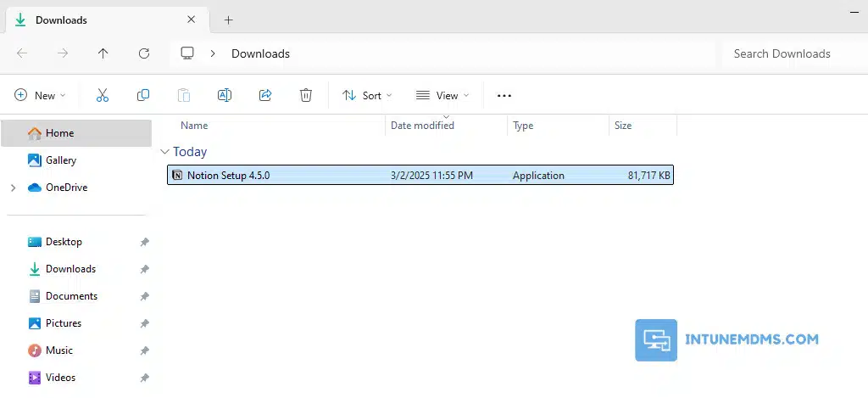Screen dimensions: 868x398
Task: Sort files by Date modified column
Action: (422, 126)
